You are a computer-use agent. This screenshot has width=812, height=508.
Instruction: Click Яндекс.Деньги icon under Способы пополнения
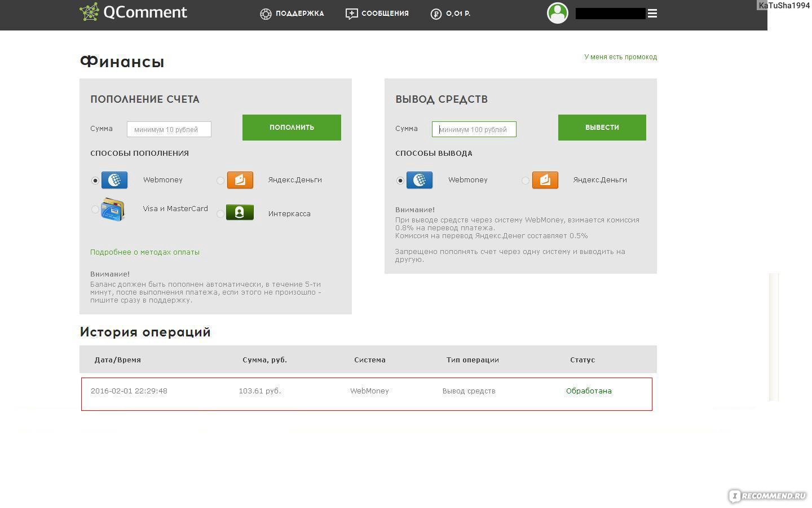click(240, 180)
